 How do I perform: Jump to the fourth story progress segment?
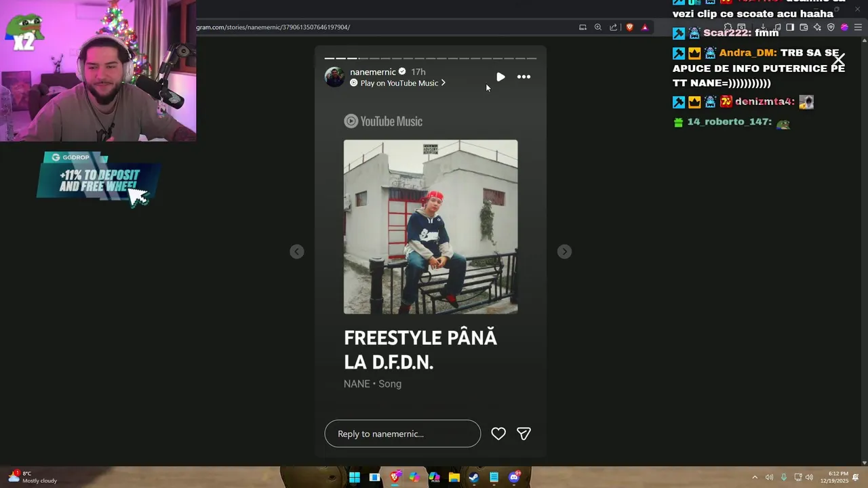point(363,58)
